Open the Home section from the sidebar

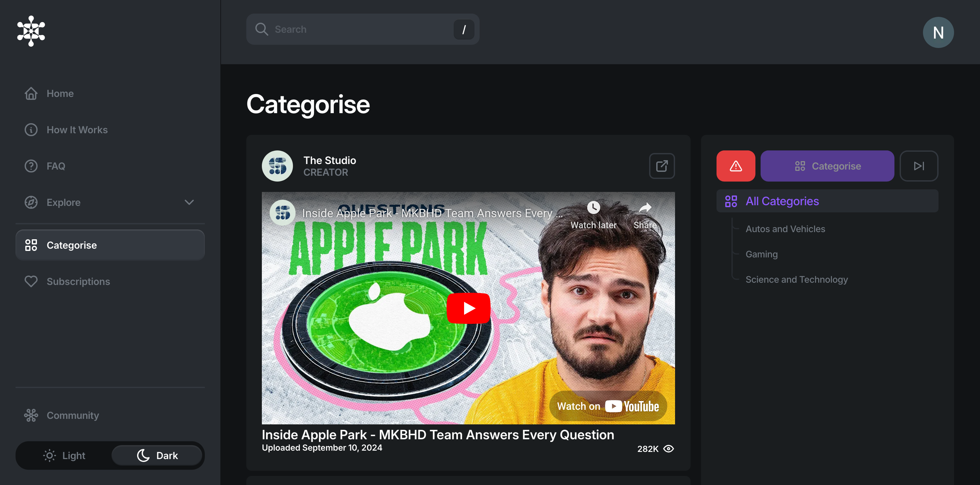31,93
